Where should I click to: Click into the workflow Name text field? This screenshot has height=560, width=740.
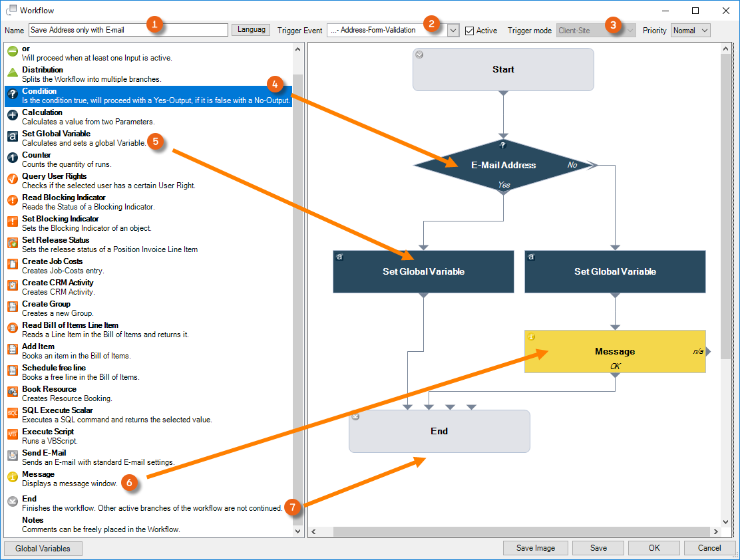pyautogui.click(x=128, y=30)
